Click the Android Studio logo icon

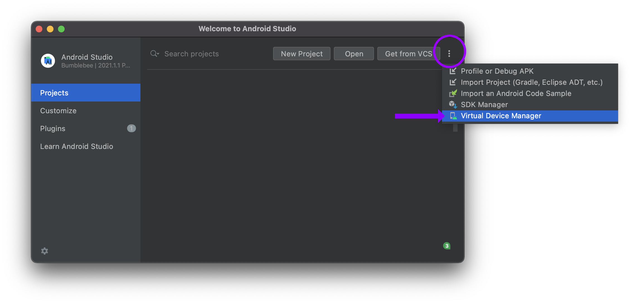click(48, 61)
